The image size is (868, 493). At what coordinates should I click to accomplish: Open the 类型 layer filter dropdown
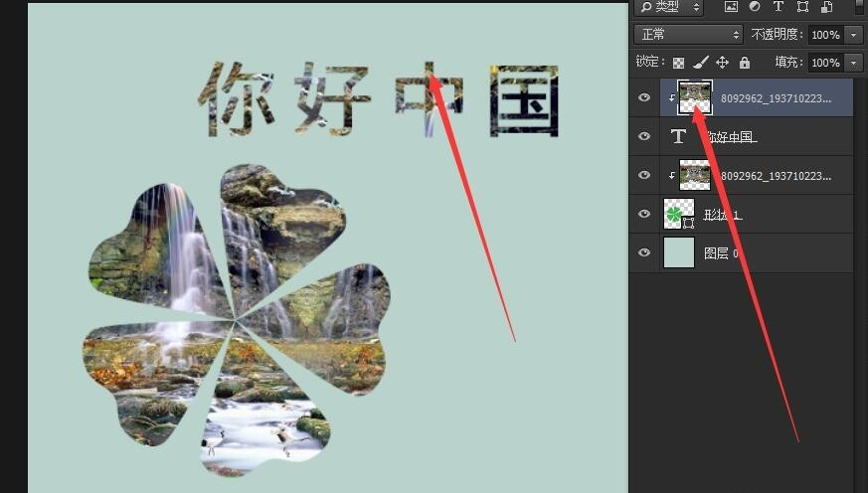coord(670,7)
